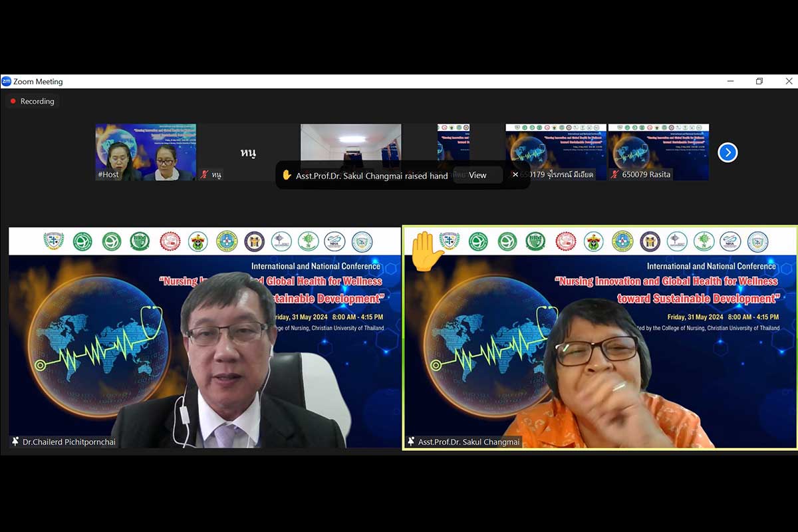Click muted mic icon on 650079 Rasita
The height and width of the screenshot is (532, 798).
pos(615,175)
